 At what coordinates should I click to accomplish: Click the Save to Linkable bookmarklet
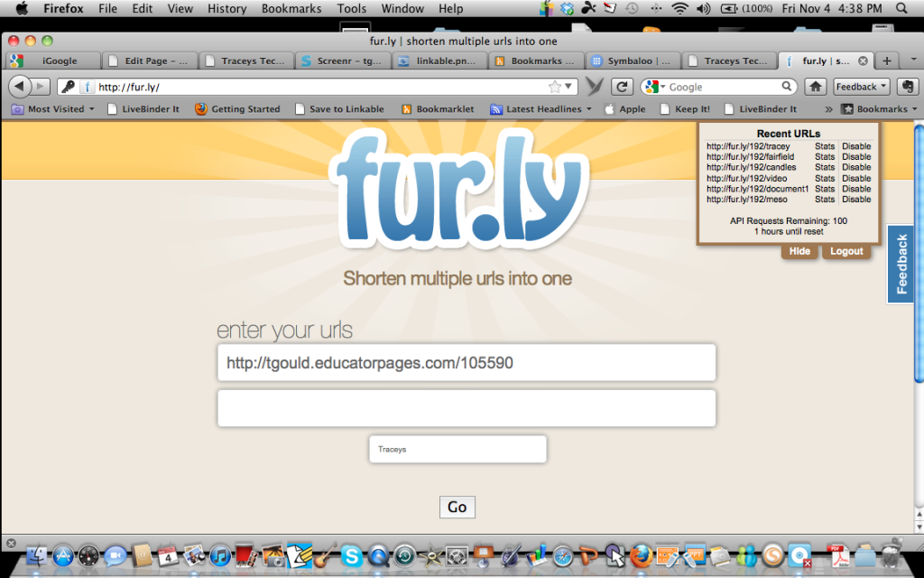point(339,109)
